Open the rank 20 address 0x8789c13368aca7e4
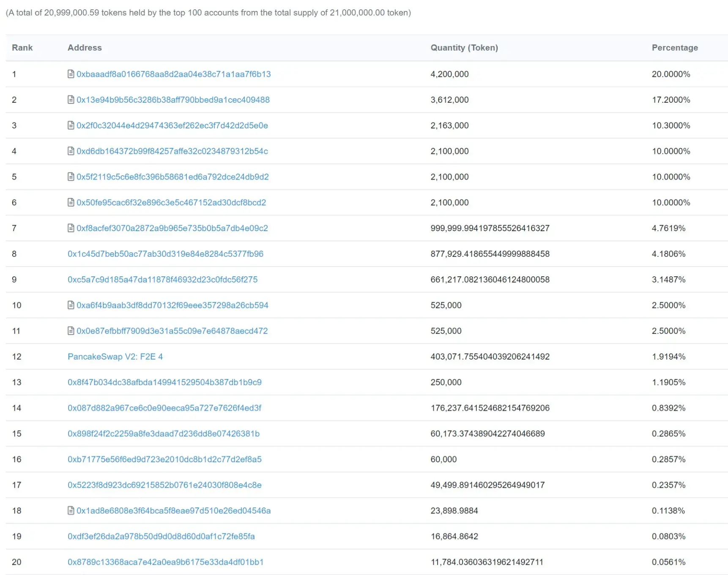728x575 pixels. [165, 562]
